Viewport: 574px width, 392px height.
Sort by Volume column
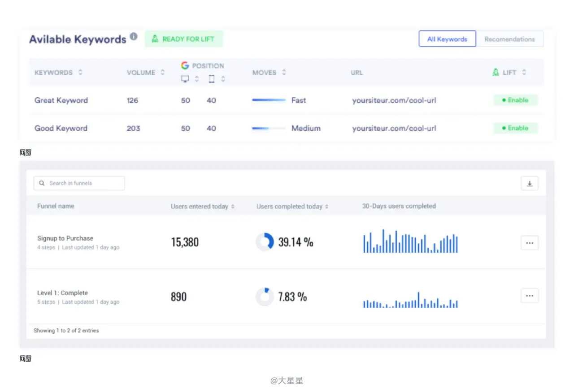click(162, 72)
